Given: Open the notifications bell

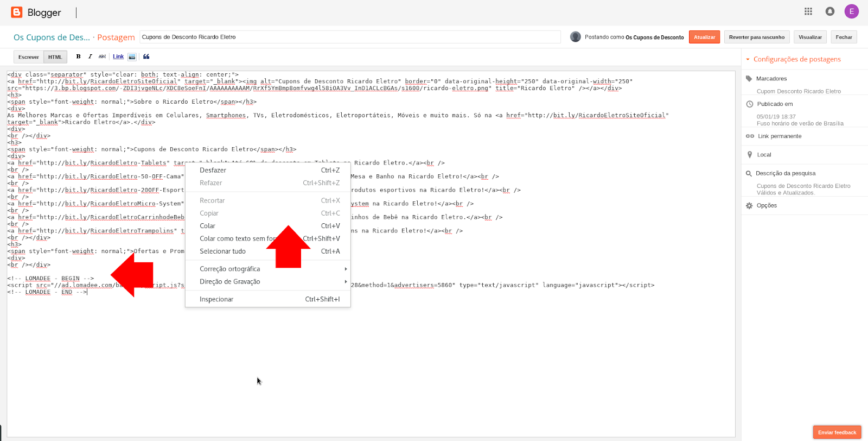Looking at the screenshot, I should point(830,11).
